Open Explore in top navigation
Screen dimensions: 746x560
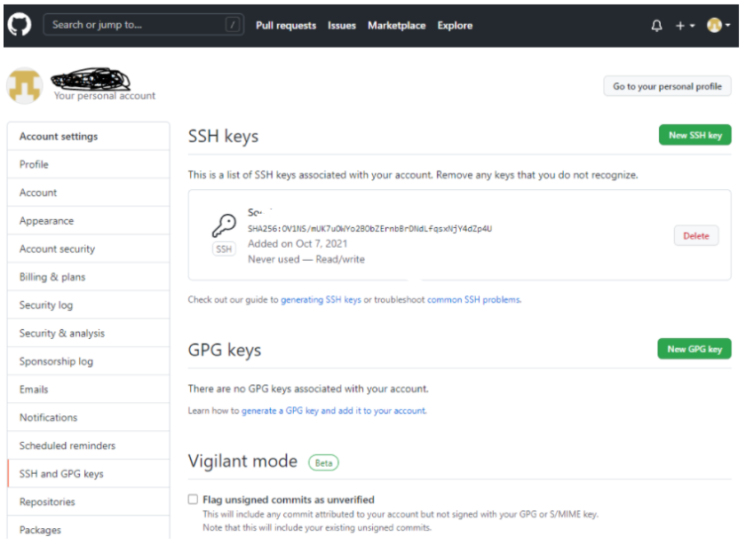pyautogui.click(x=455, y=26)
